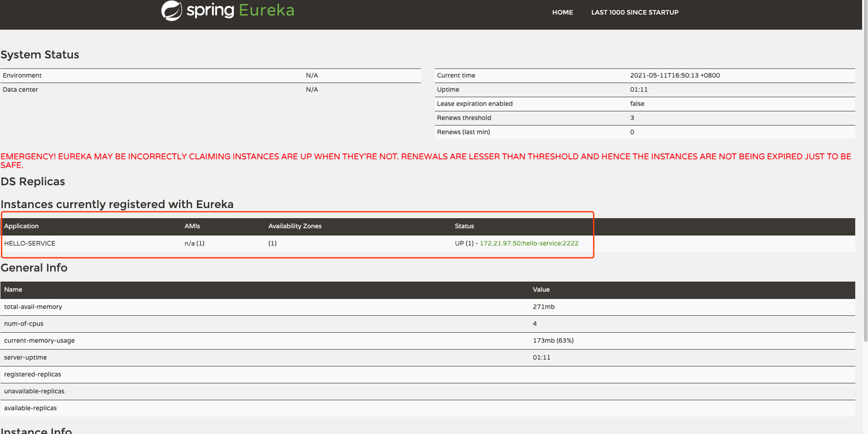This screenshot has height=434, width=868.
Task: Select the Uptime label in System Status
Action: coord(448,89)
